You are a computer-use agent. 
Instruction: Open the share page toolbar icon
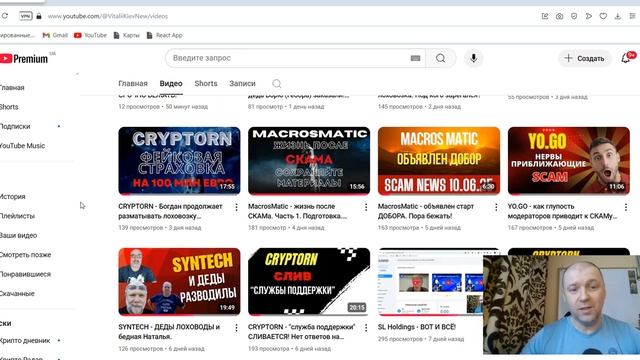click(545, 16)
